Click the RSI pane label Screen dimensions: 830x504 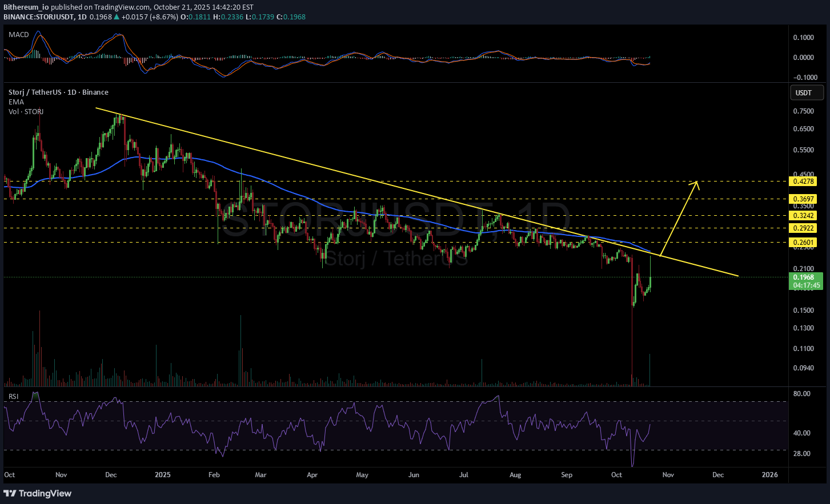pos(13,396)
